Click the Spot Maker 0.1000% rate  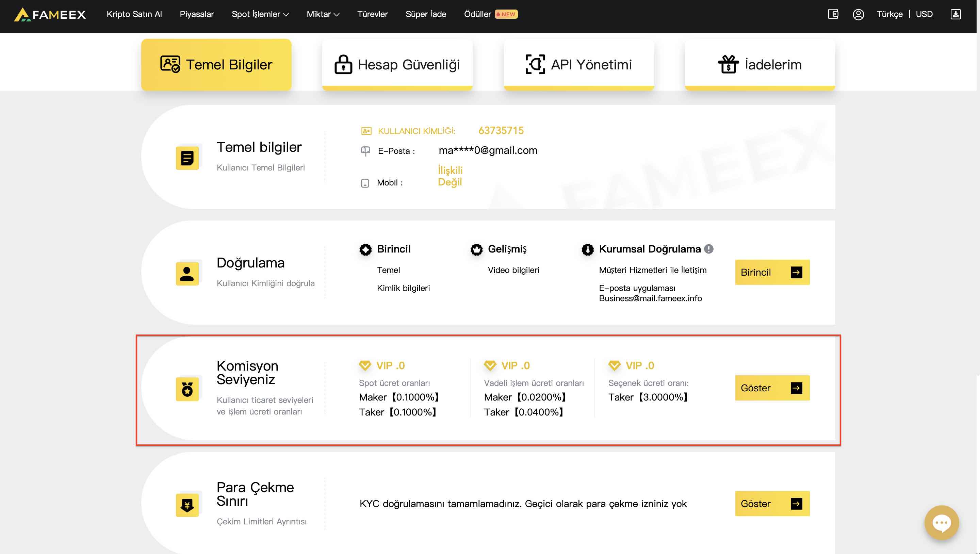(399, 397)
